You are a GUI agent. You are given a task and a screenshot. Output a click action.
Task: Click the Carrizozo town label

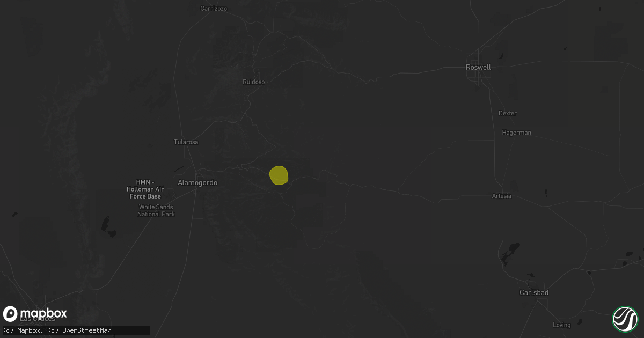coord(215,9)
